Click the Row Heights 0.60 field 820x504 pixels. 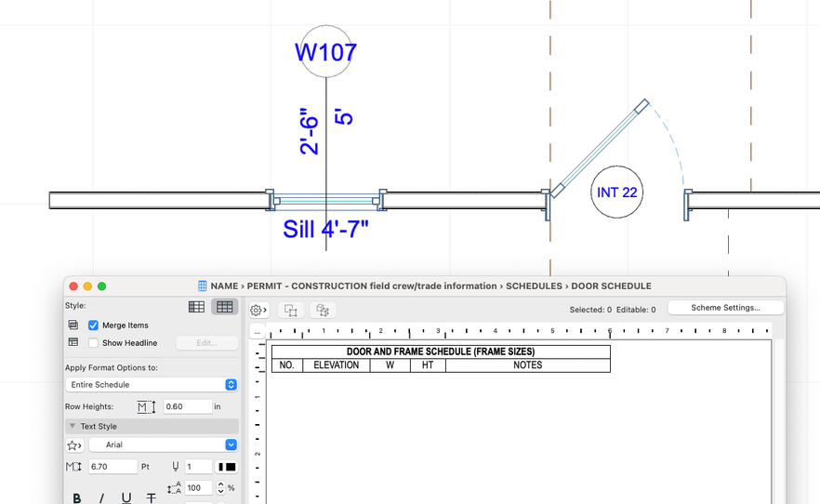pos(188,406)
